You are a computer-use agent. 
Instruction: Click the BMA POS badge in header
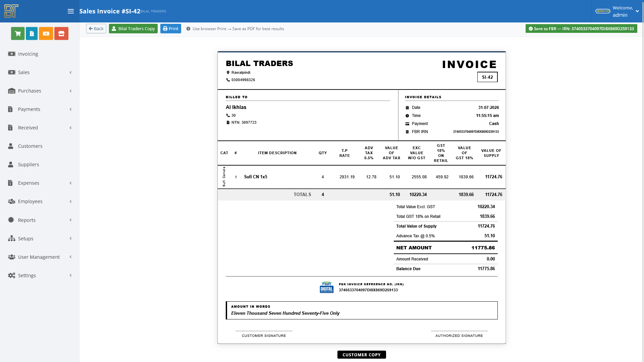click(603, 11)
